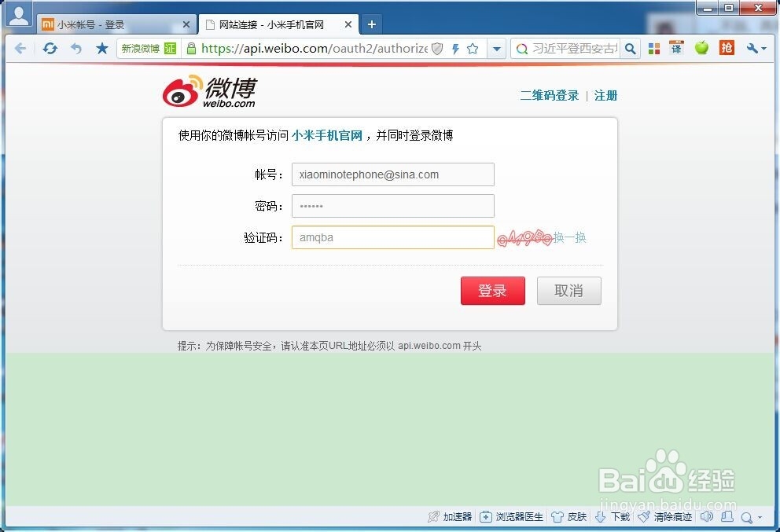Toggle the bookmark star in address bar
Image resolution: width=780 pixels, height=532 pixels.
point(472,48)
